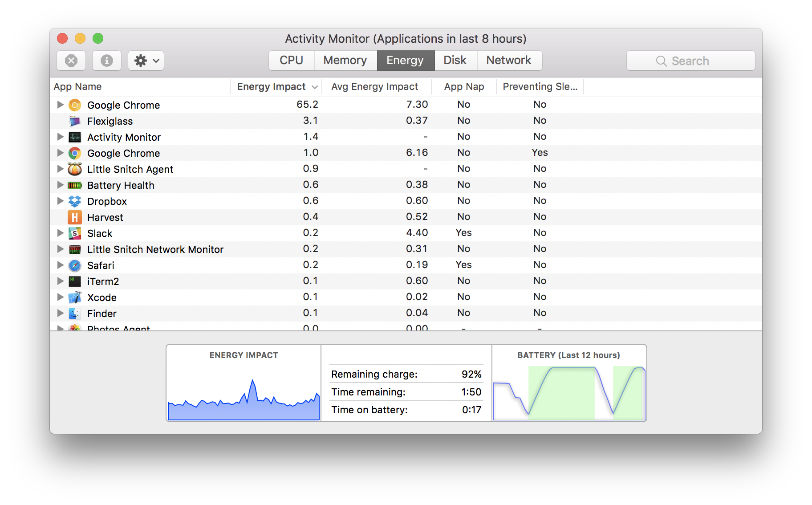
Task: Select the Flexiglass row name
Action: click(110, 121)
